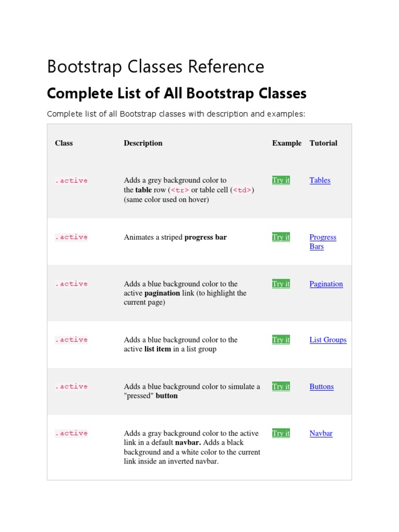
Task: Click the Tutorial column header
Action: (x=323, y=143)
